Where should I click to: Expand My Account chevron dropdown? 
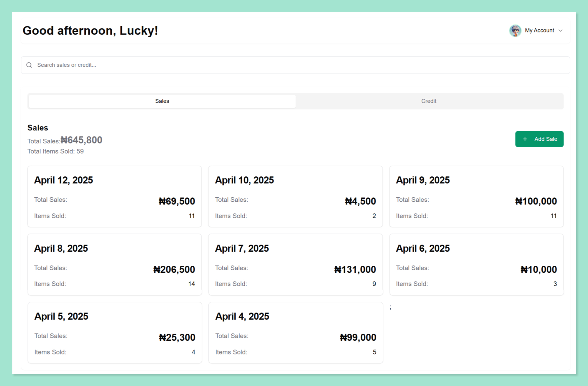(x=560, y=31)
